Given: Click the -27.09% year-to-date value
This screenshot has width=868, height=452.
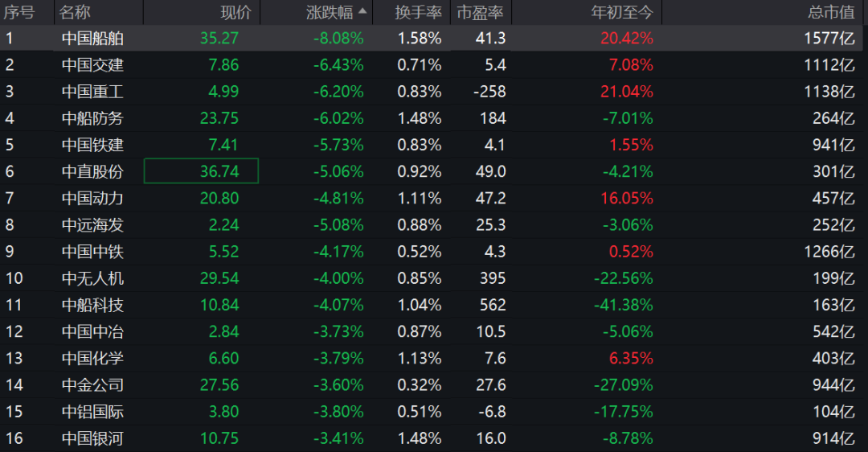Looking at the screenshot, I should click(x=624, y=384).
